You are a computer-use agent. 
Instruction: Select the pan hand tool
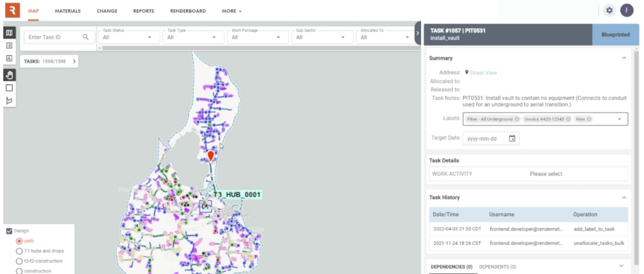[x=9, y=75]
